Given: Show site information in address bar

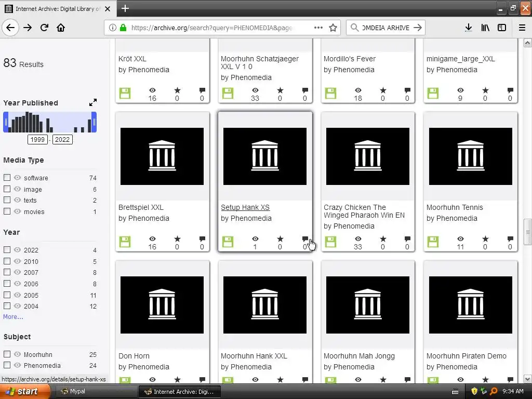Looking at the screenshot, I should 113,28.
